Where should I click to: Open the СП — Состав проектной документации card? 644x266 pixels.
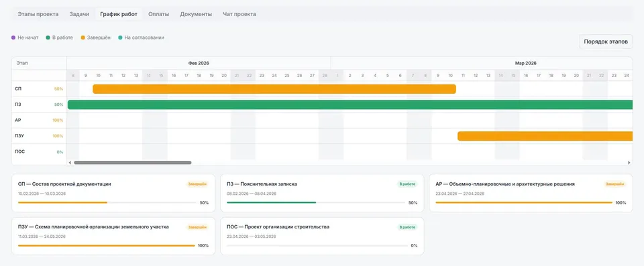(x=113, y=193)
